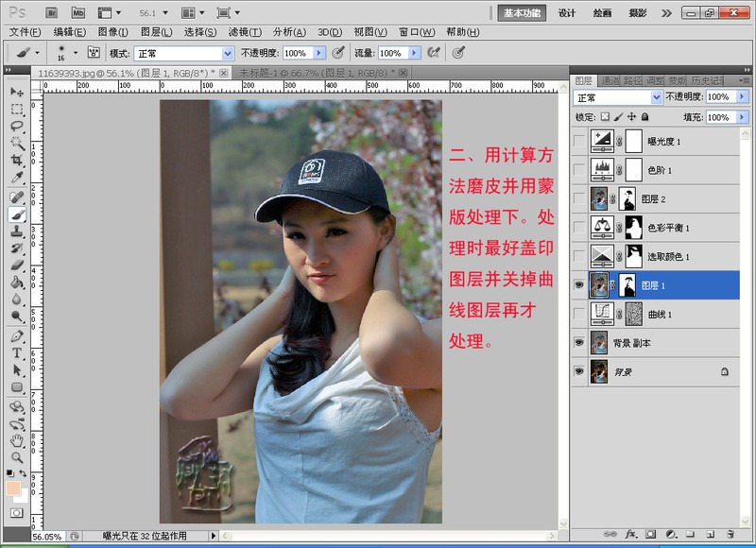Switch to the 通道 panel tab

tap(610, 80)
